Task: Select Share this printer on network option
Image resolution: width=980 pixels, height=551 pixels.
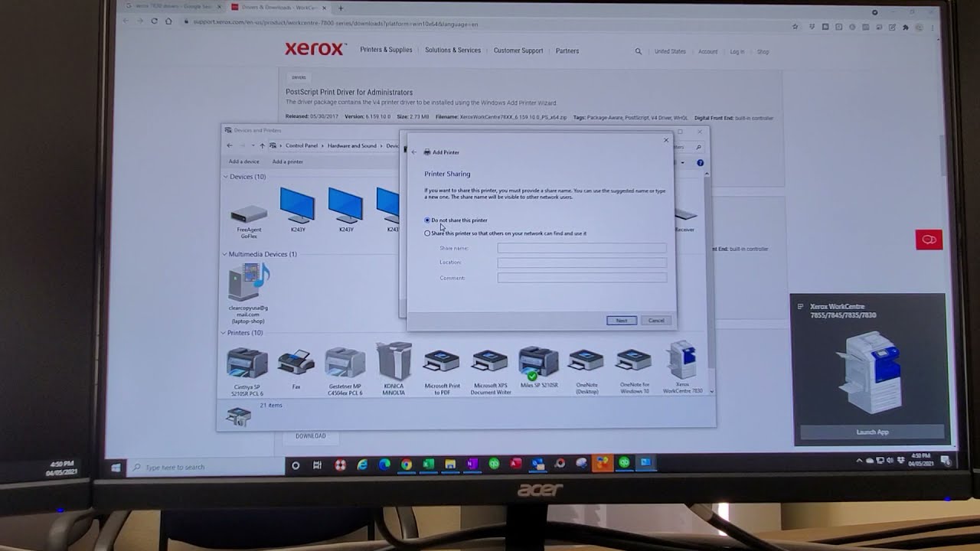Action: point(505,233)
